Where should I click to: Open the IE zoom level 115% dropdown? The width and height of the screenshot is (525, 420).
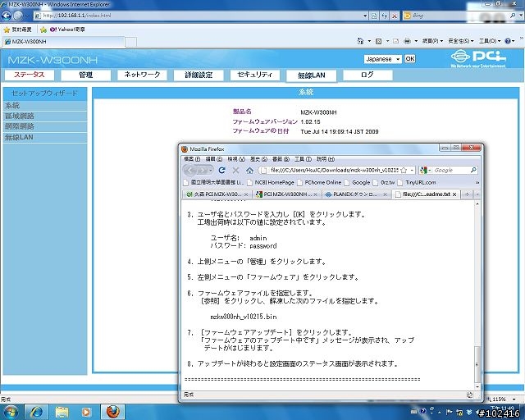514,399
